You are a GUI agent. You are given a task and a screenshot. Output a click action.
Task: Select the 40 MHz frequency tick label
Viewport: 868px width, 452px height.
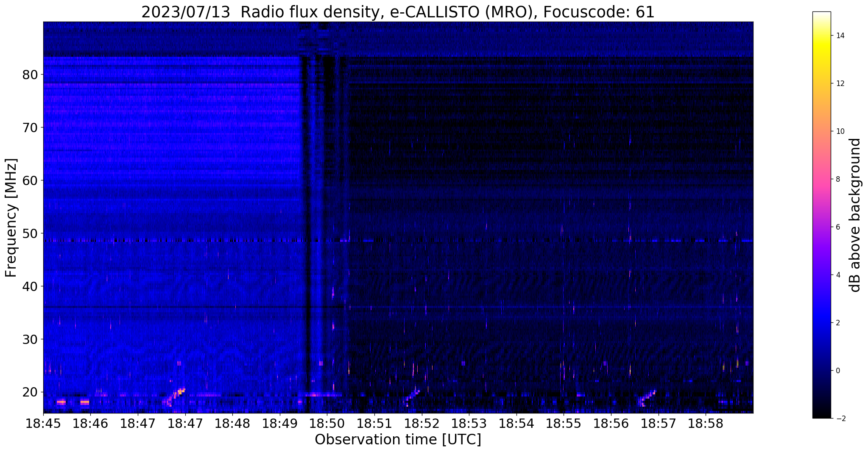(x=30, y=286)
